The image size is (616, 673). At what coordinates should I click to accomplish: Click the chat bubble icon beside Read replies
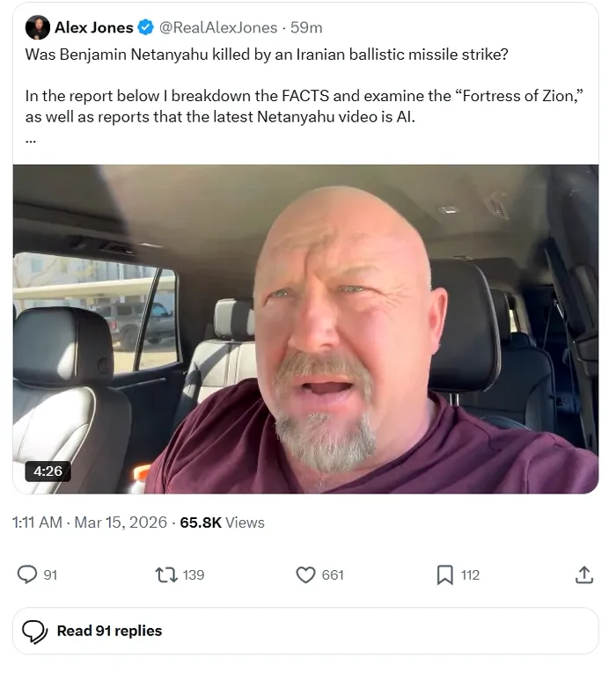click(34, 631)
